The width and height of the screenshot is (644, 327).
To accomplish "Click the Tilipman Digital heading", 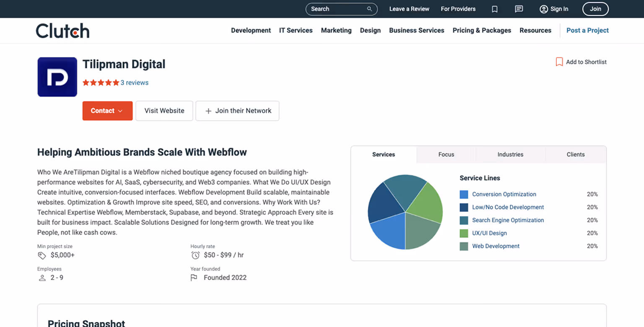I will click(x=124, y=64).
